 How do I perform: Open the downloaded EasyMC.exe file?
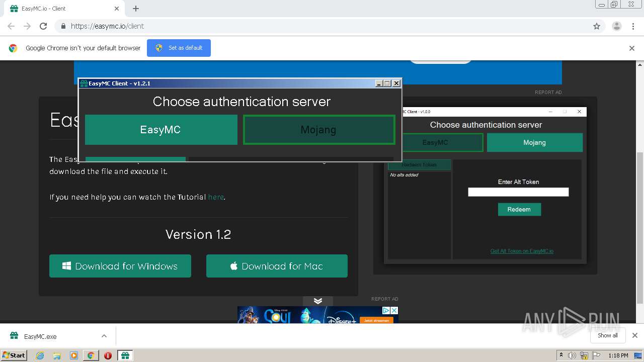pos(40,336)
